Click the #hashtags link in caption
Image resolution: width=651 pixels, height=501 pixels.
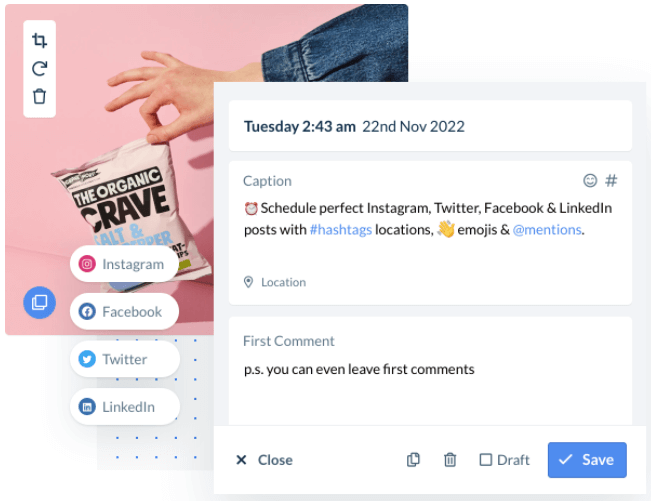click(x=341, y=230)
